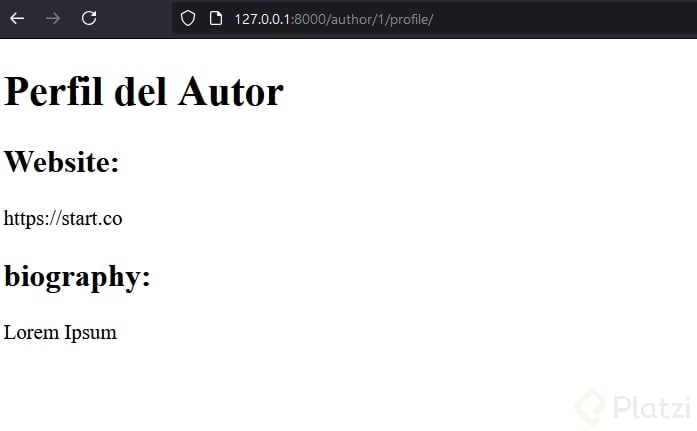The width and height of the screenshot is (697, 431).
Task: Click the 'Perfil' word in the main heading
Action: pyautogui.click(x=53, y=92)
